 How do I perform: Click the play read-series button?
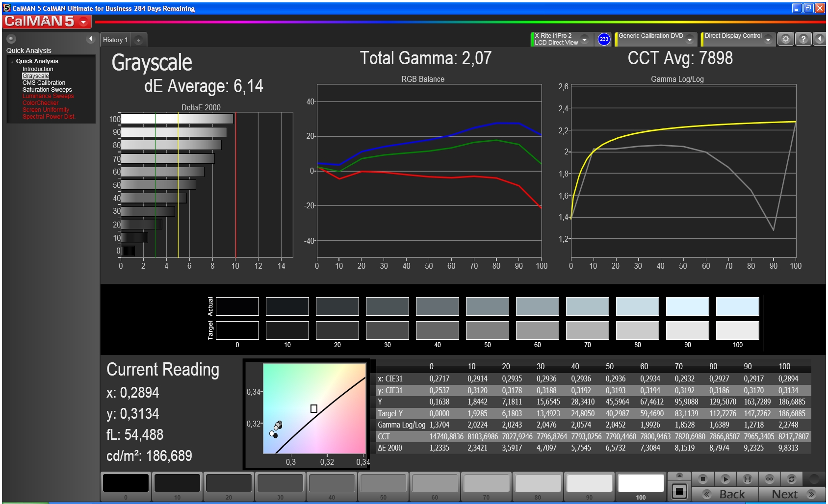point(725,479)
